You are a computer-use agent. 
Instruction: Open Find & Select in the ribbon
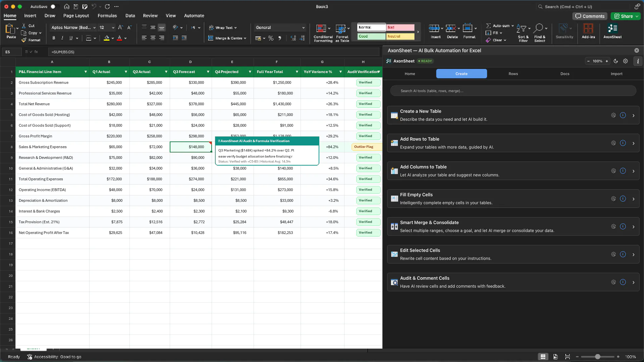[540, 33]
